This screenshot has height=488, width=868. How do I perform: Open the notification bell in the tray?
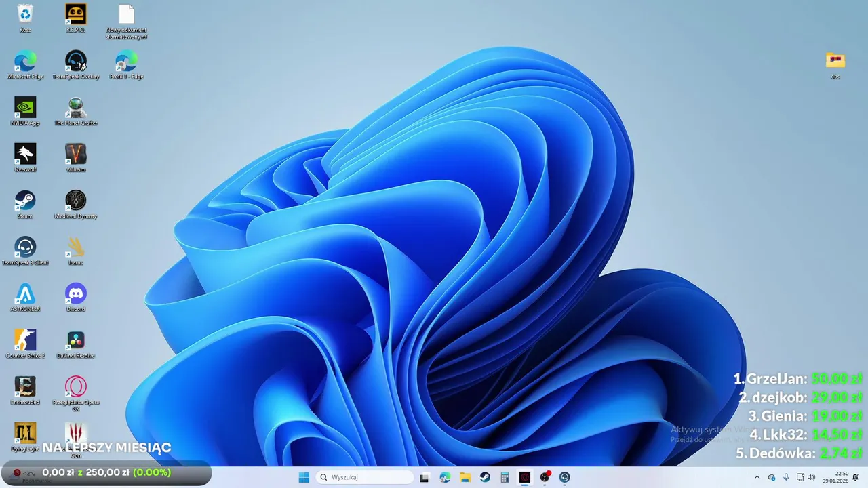pos(856,477)
